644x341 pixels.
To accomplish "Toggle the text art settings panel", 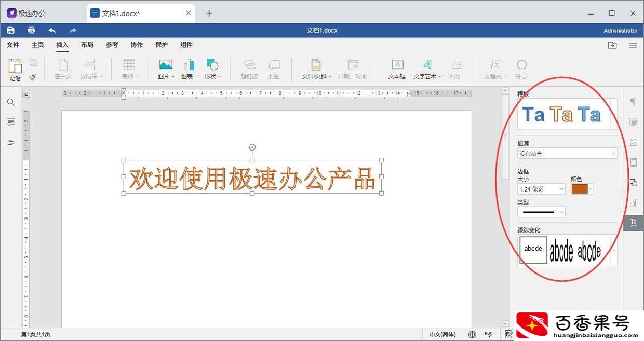I will click(x=633, y=223).
